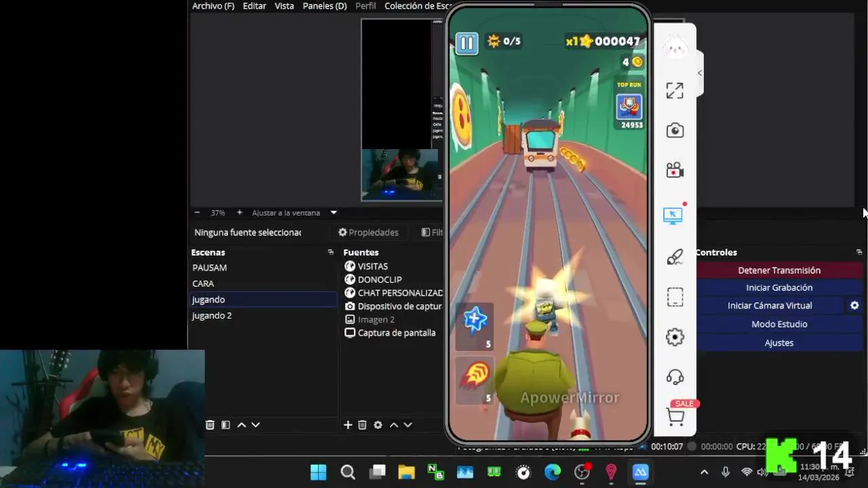Click the ApowerMirror account avatar

675,47
